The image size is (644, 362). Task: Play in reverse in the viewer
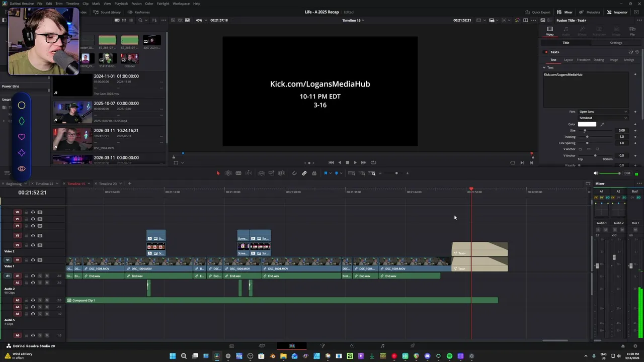339,162
